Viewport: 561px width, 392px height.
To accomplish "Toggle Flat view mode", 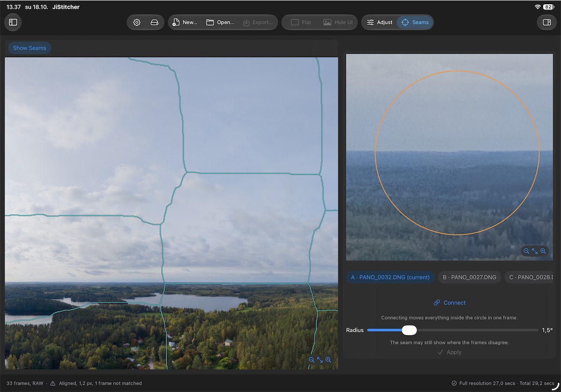I will (301, 22).
